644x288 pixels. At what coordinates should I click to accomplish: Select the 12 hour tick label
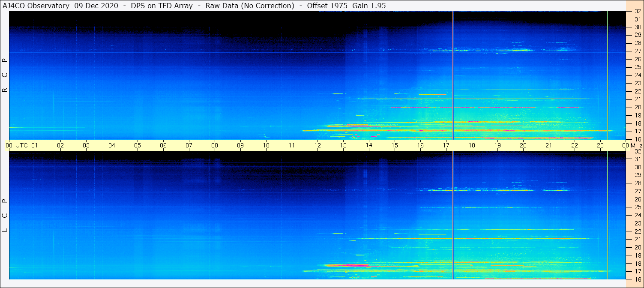tap(318, 145)
